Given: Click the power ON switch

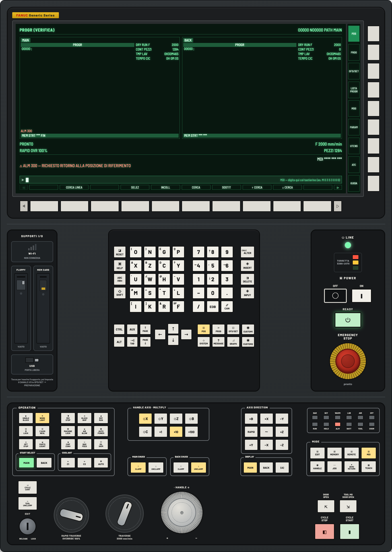Looking at the screenshot, I should 362,296.
